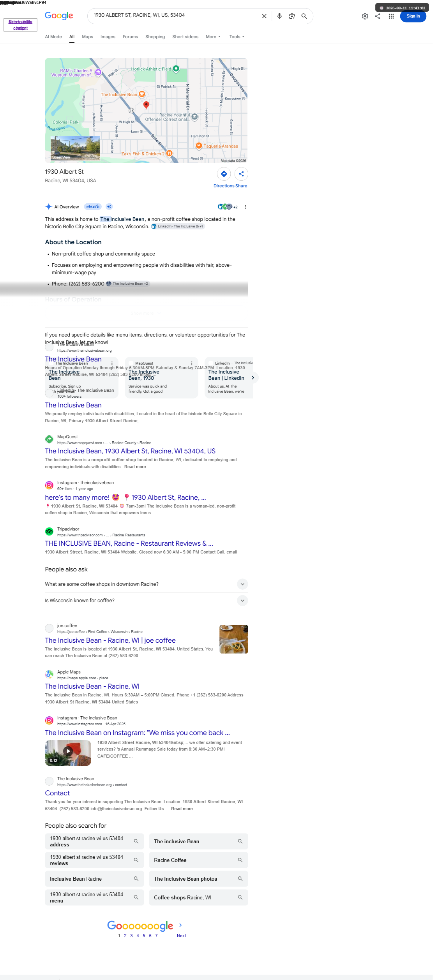
Task: Click the round Share icon below the map
Action: (241, 174)
